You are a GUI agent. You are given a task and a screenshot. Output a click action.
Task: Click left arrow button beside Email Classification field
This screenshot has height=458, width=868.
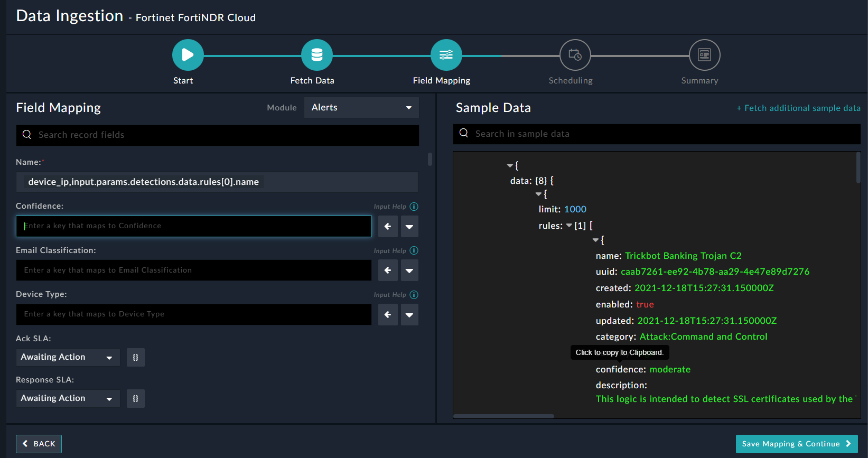coord(388,270)
